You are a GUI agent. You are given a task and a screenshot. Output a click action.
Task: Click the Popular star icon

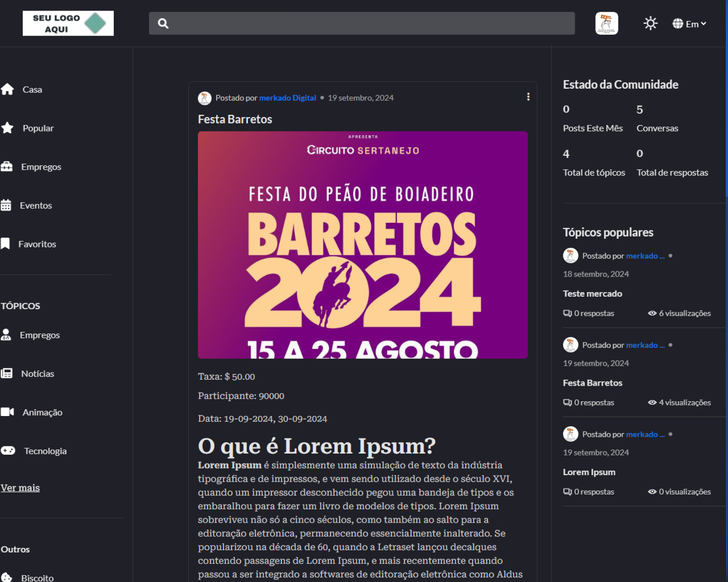click(x=7, y=128)
